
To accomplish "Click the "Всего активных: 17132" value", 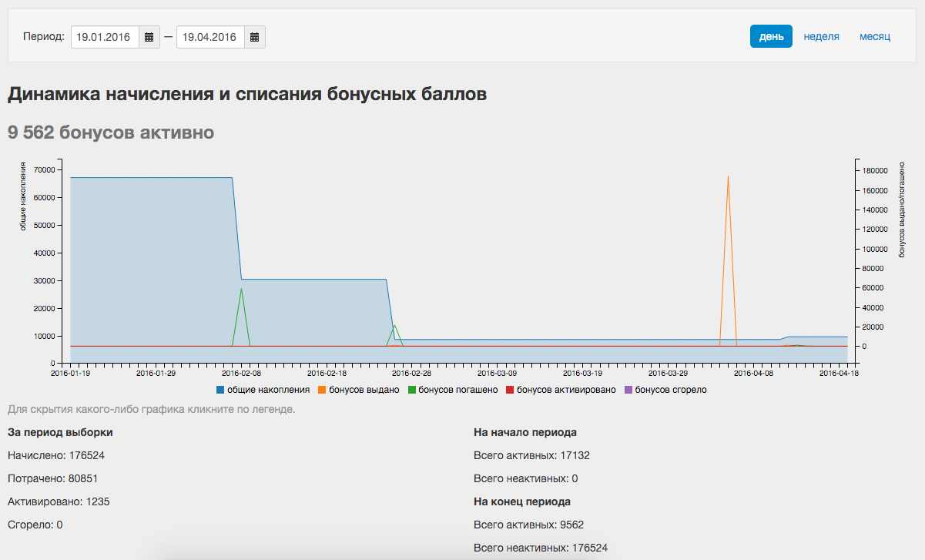I will click(x=531, y=455).
